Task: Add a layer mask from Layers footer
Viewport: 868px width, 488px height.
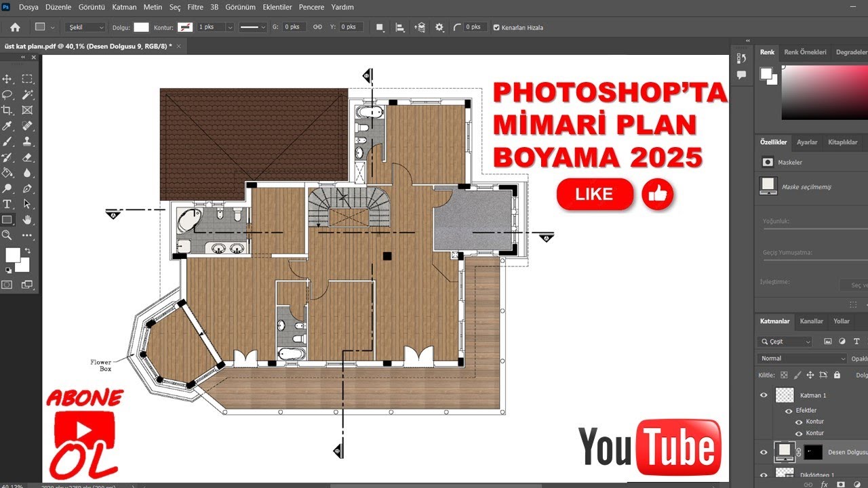Action: pos(840,485)
